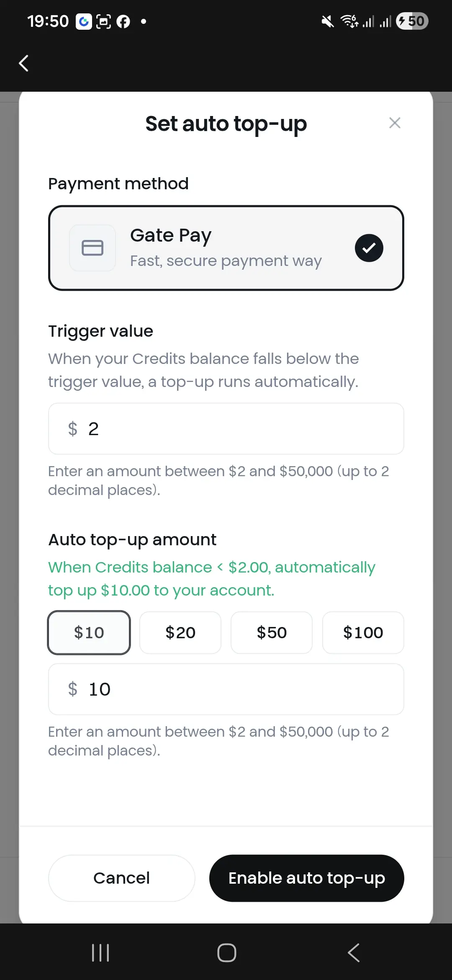Choose the $10 top-up amount

89,632
